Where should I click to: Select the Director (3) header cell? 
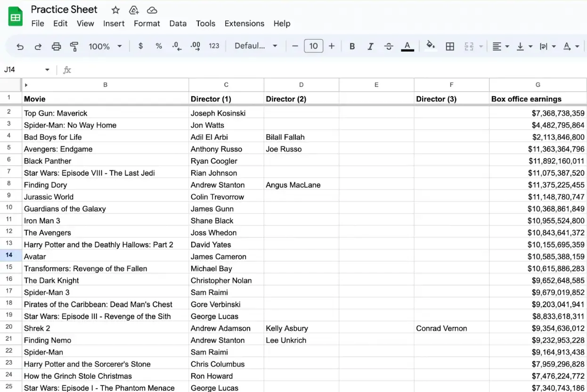click(x=452, y=99)
